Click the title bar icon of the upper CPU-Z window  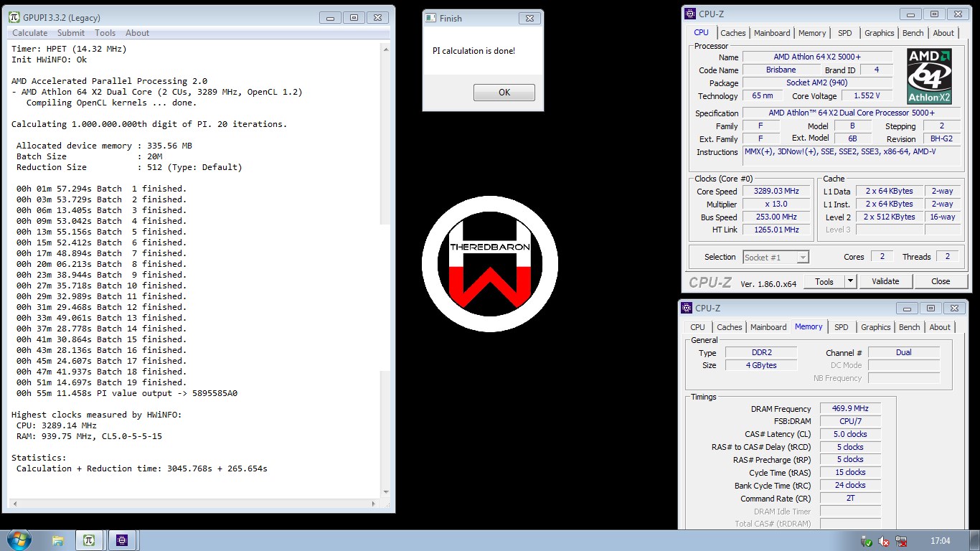click(690, 13)
